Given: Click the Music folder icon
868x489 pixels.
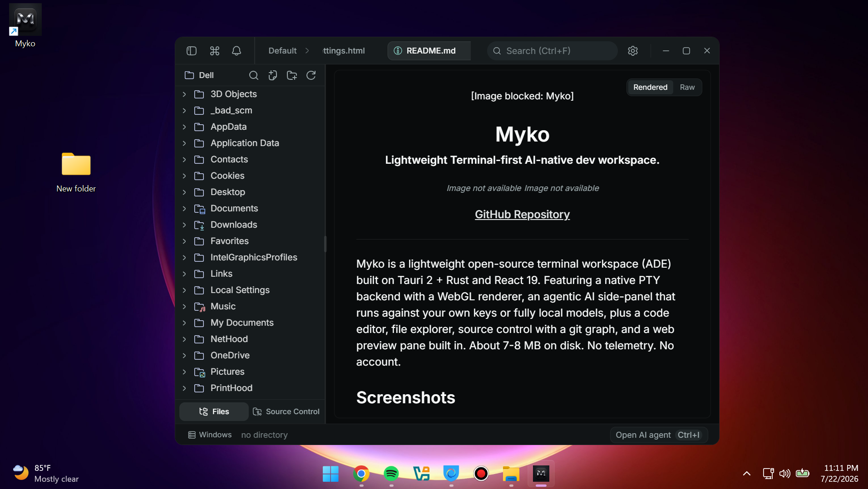Looking at the screenshot, I should (x=199, y=307).
